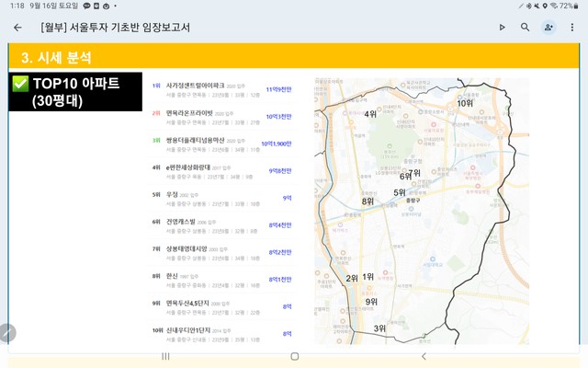Start the slideshow with the play icon
The width and height of the screenshot is (588, 368).
(503, 28)
